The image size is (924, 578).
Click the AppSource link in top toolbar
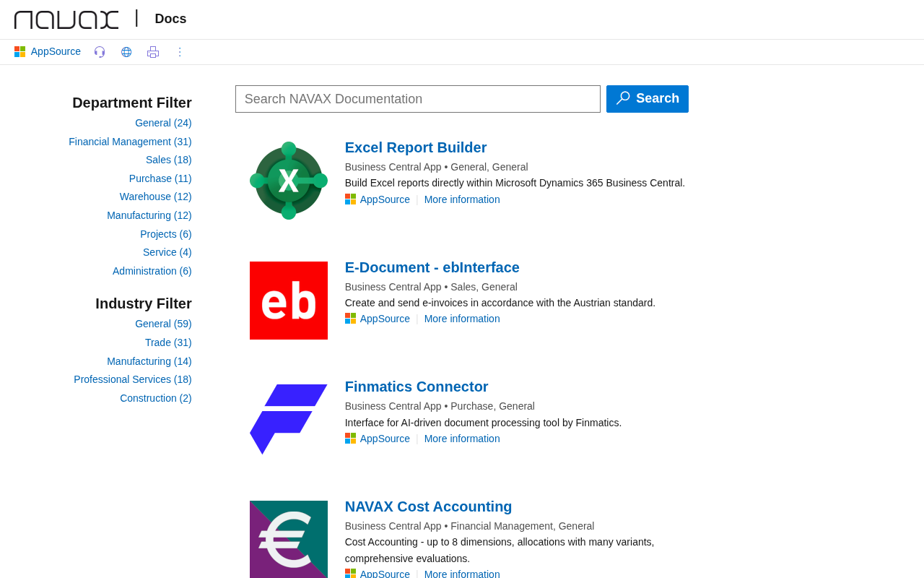coord(48,52)
